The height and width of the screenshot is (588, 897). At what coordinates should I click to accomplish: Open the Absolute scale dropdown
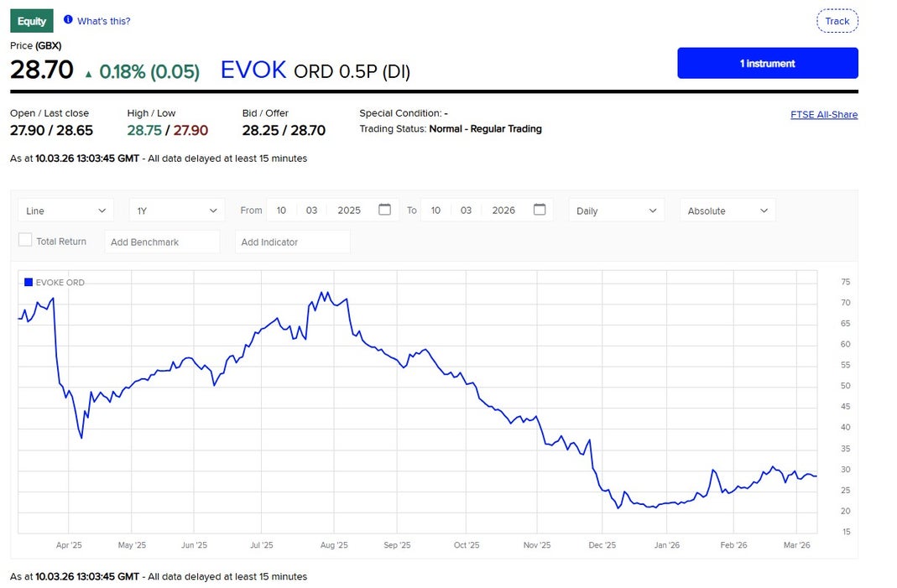click(x=727, y=211)
